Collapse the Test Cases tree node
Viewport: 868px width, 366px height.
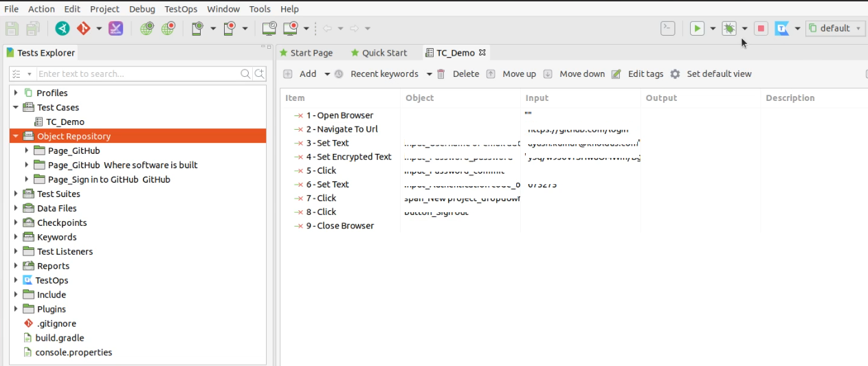tap(16, 107)
